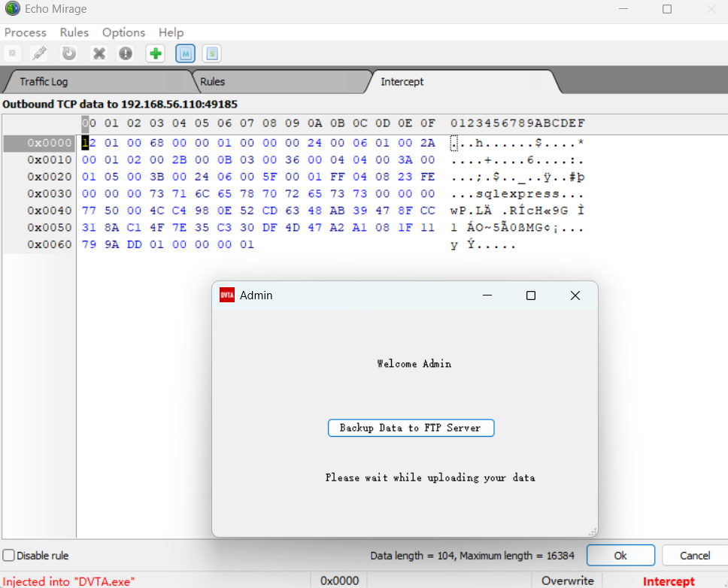Open the Process menu
728x588 pixels.
tap(26, 32)
